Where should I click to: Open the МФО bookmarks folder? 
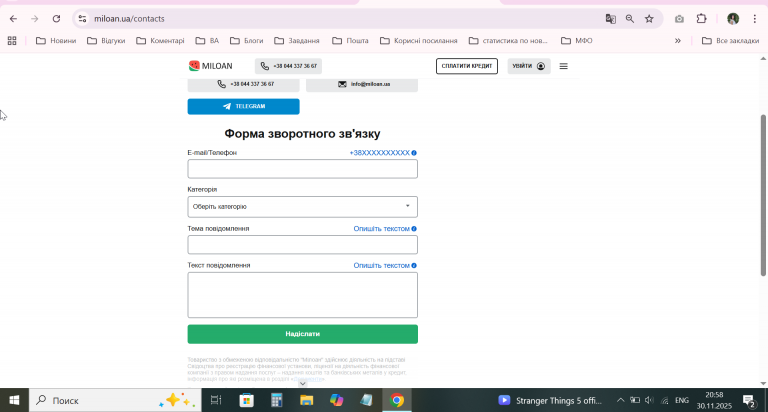tap(577, 41)
